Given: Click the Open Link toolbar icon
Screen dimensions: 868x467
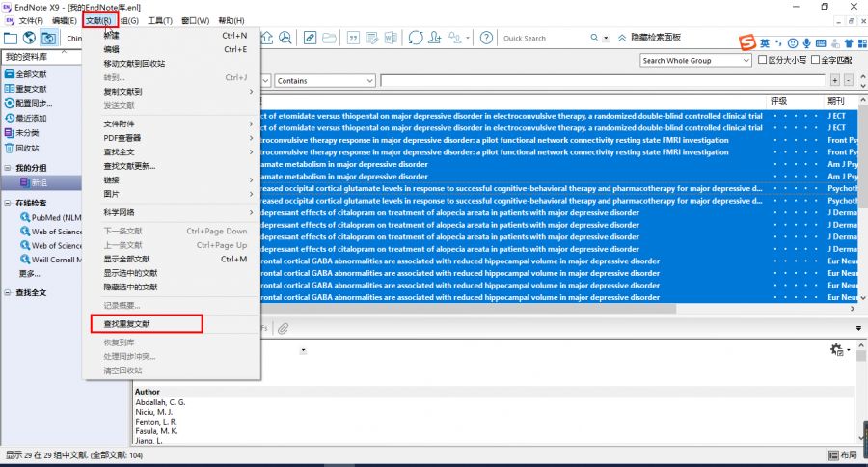Looking at the screenshot, I should [x=310, y=38].
